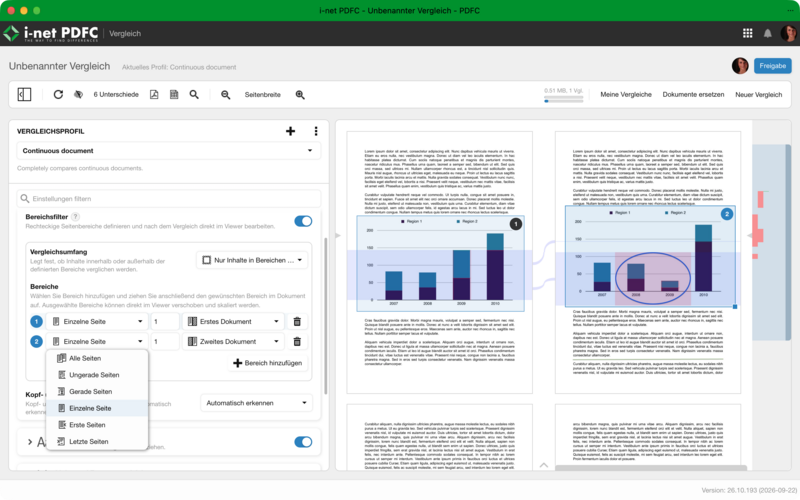Open the Continuous document profile dropdown
800x500 pixels.
point(169,151)
